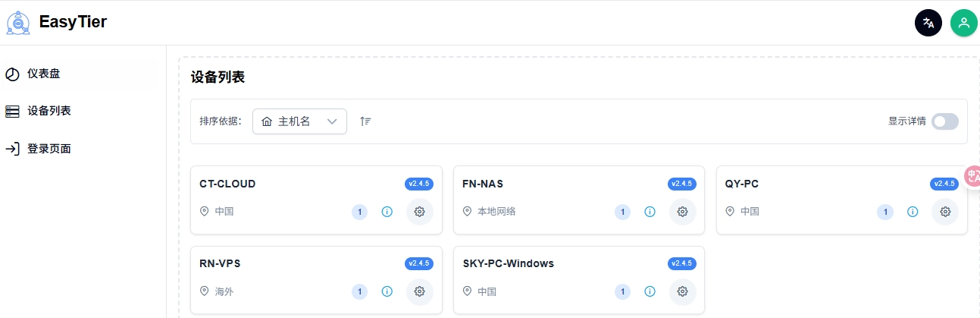This screenshot has width=980, height=318.
Task: Open settings gear for SKY-PC-Windows device
Action: pos(682,291)
